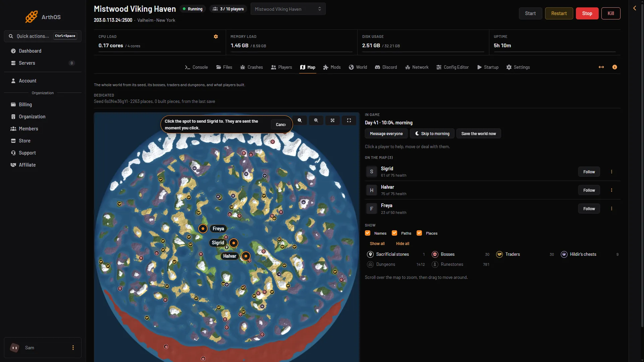Toggle Hildir's chests markers

point(590,254)
